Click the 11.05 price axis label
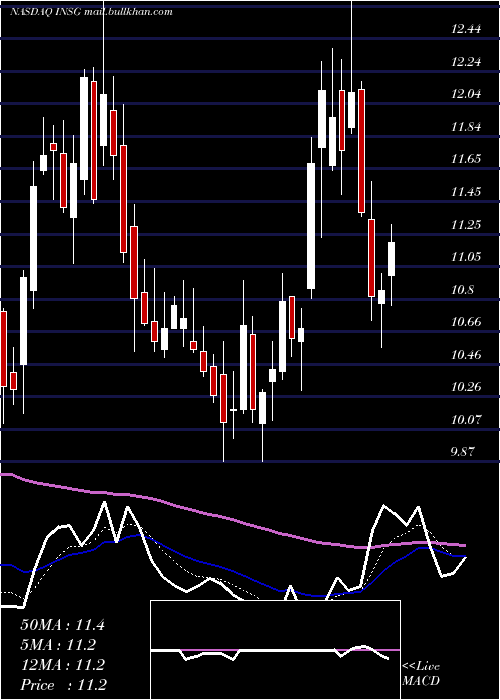The image size is (500, 700). (466, 257)
